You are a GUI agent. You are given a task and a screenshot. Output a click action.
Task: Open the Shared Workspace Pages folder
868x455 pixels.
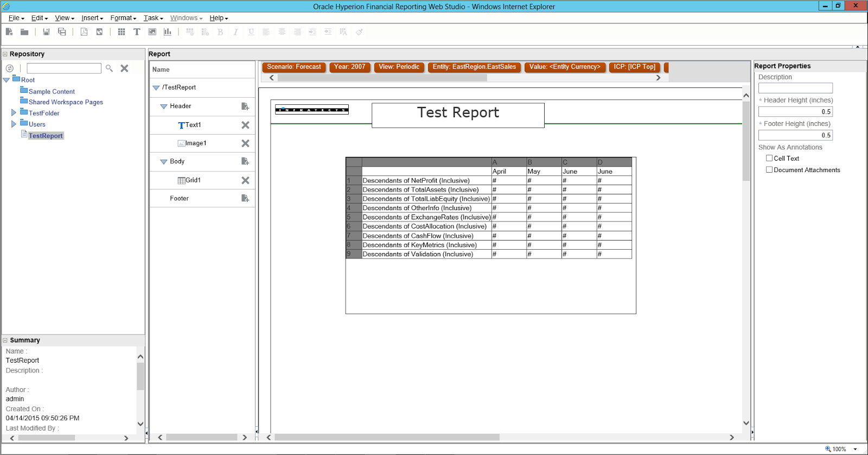coord(66,102)
